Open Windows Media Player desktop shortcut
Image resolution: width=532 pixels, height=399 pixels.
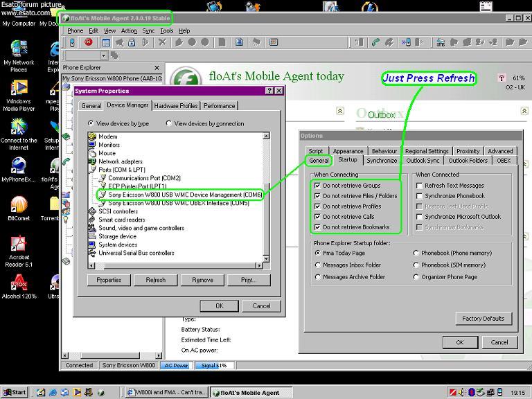19,96
